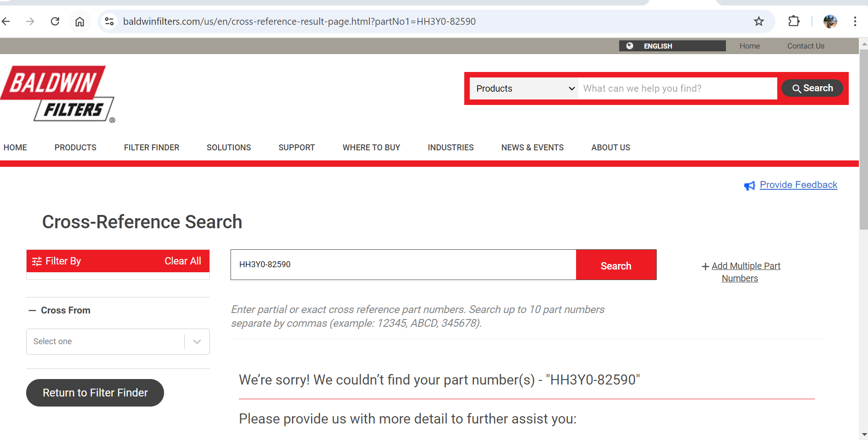
Task: Click the browser address bar URL
Action: pyautogui.click(x=299, y=22)
